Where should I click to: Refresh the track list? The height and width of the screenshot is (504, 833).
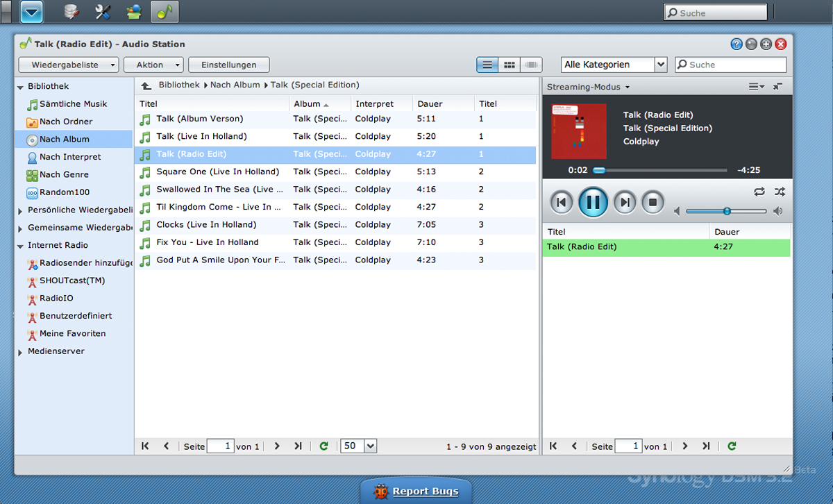323,446
